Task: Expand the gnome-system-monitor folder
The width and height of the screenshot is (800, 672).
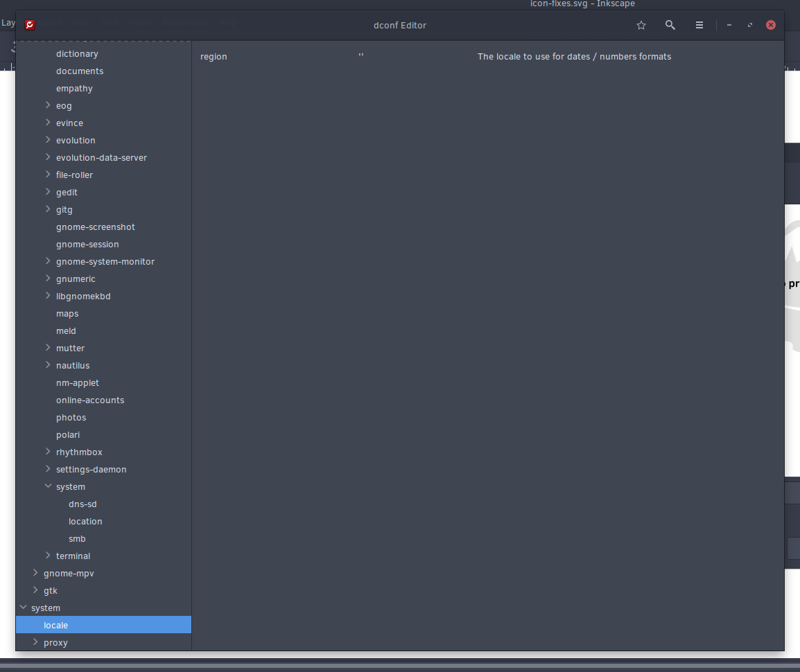Action: pos(48,261)
